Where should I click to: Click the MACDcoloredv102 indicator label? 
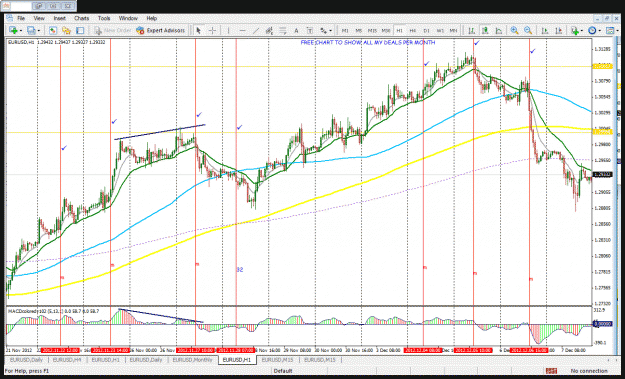click(53, 311)
